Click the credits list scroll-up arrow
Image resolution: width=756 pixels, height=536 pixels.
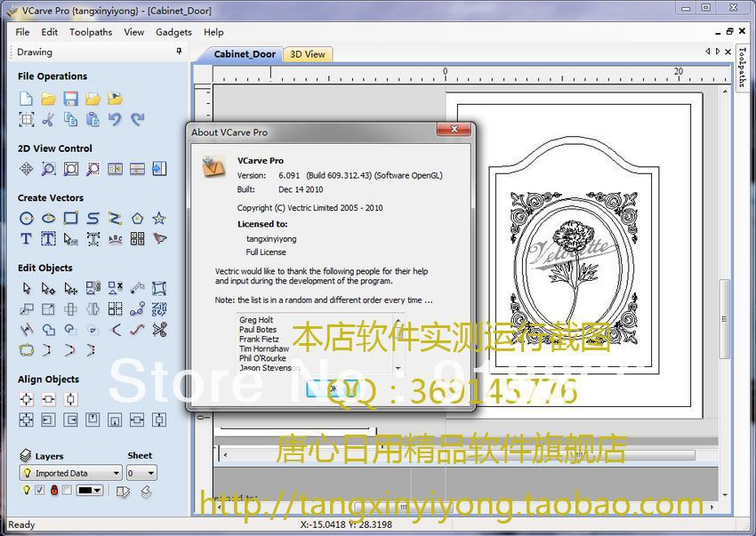pos(398,320)
